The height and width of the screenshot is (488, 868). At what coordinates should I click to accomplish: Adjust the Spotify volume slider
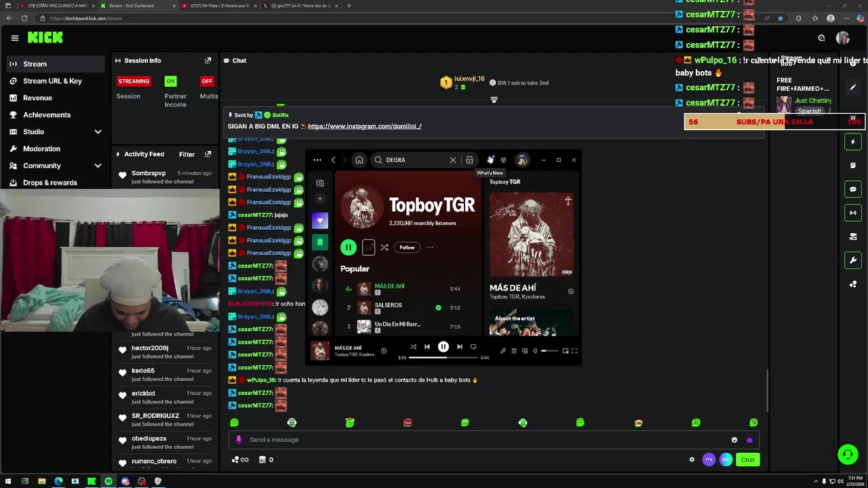550,351
